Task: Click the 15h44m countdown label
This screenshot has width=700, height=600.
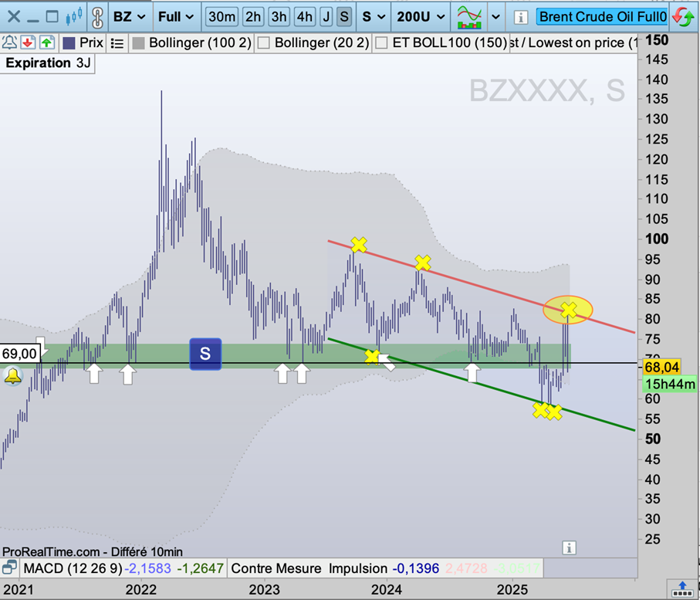Action: (x=670, y=384)
